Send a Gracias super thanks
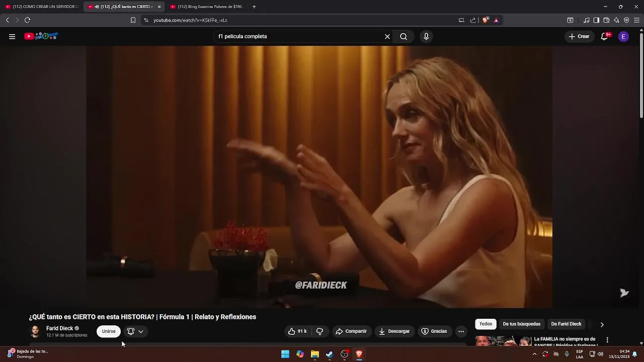The height and width of the screenshot is (362, 644). coord(434,331)
